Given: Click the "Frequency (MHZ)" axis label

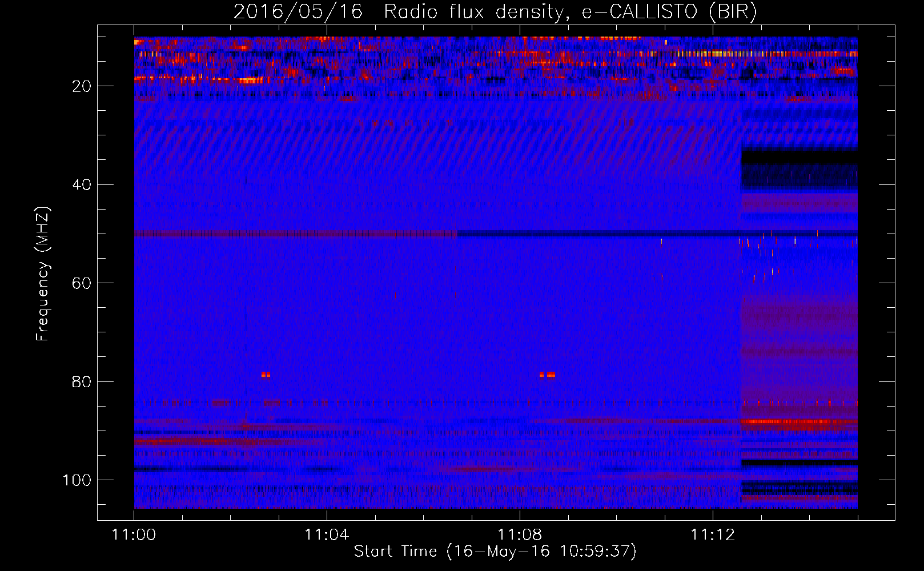Looking at the screenshot, I should 43,274.
